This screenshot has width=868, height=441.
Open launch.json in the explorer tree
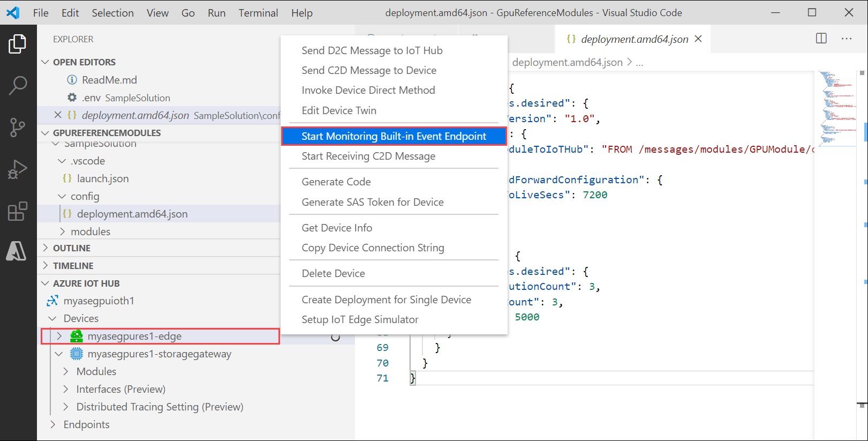[x=103, y=178]
